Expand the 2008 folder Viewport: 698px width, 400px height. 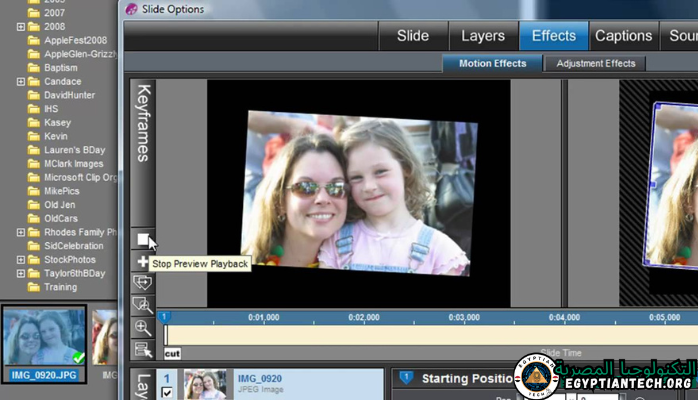pos(21,26)
